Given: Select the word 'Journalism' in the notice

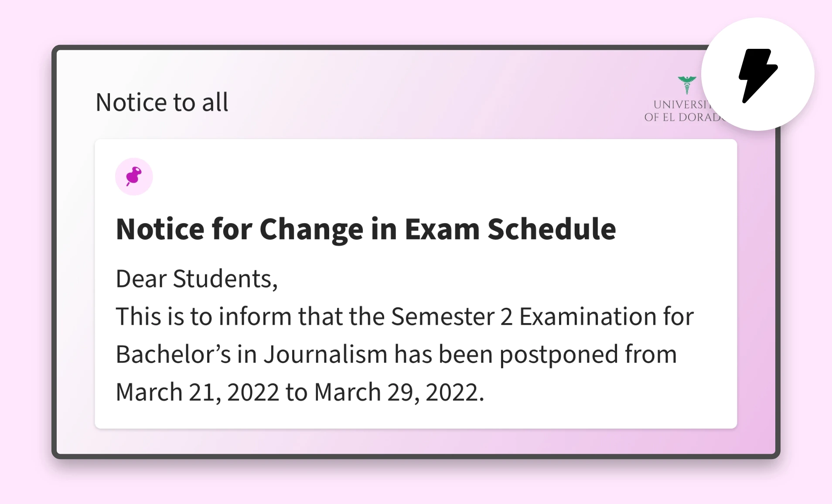Looking at the screenshot, I should pyautogui.click(x=325, y=354).
